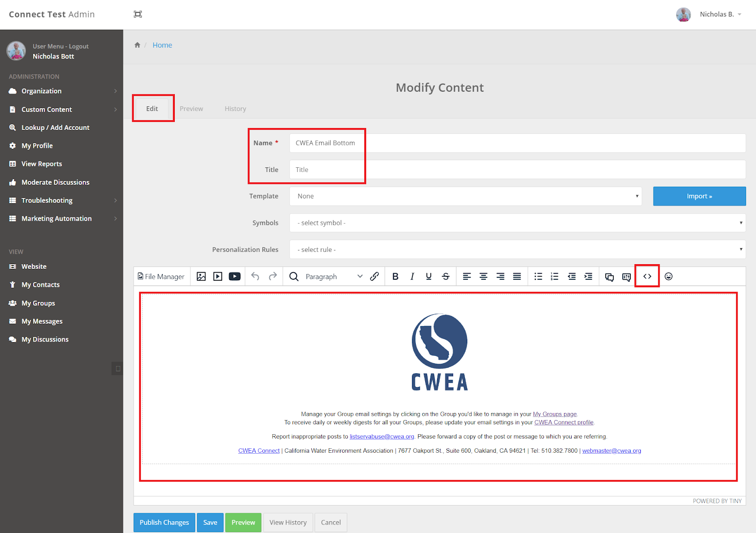Open find and replace search icon
Viewport: 756px width, 533px height.
pos(294,276)
